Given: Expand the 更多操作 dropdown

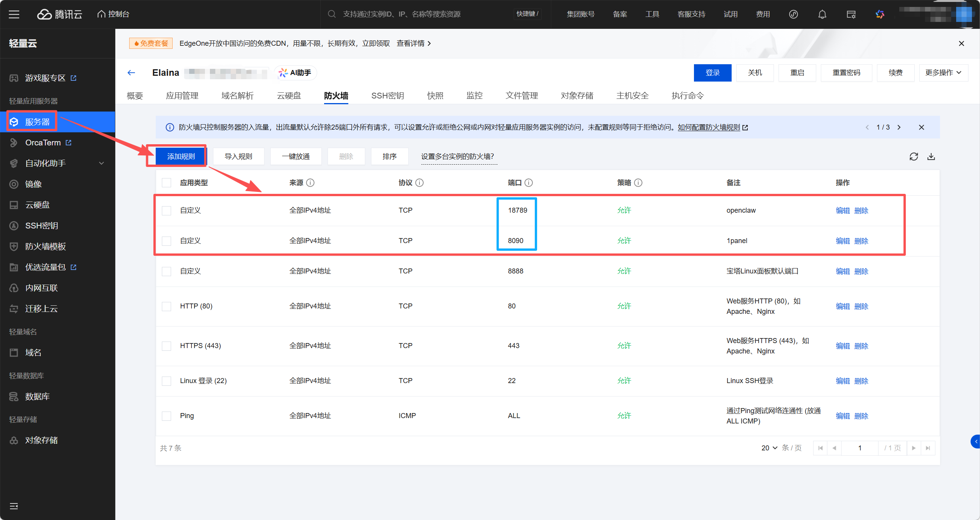Looking at the screenshot, I should [x=943, y=73].
